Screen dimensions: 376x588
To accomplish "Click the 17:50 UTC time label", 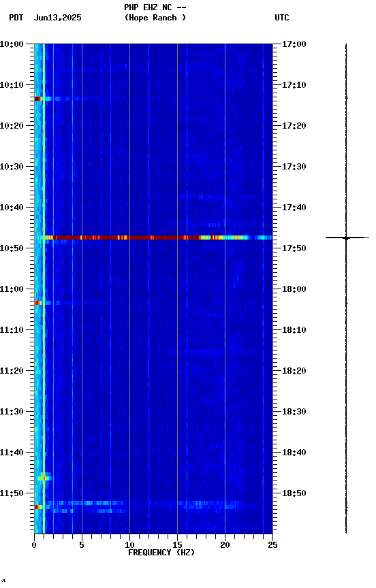I will 294,248.
